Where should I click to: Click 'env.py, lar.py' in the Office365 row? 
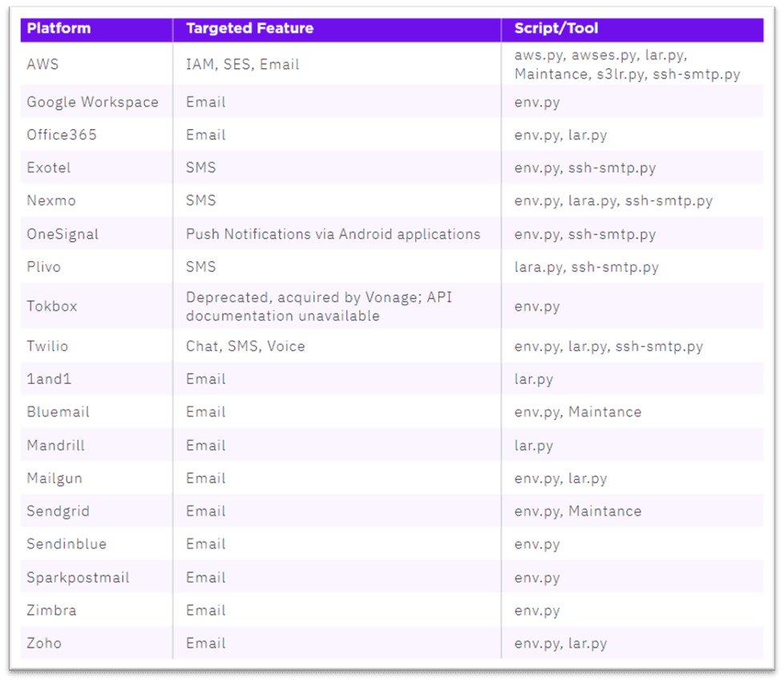560,135
